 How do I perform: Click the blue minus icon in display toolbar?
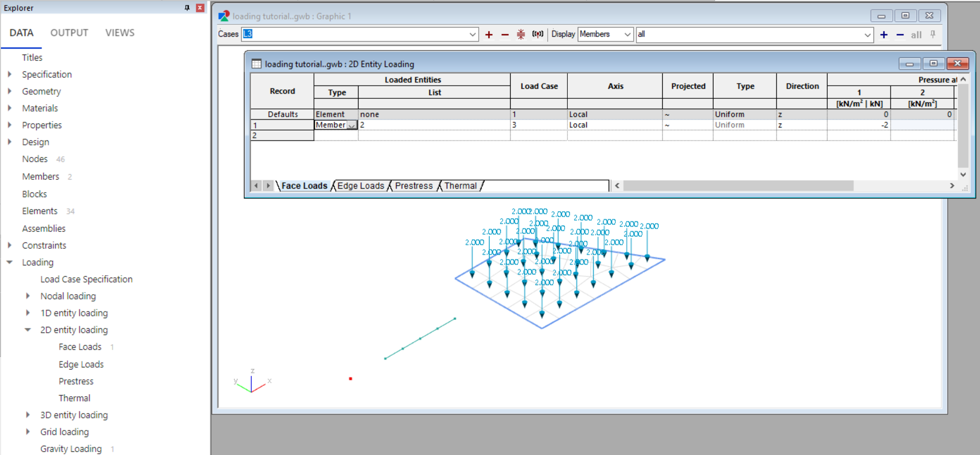pyautogui.click(x=900, y=35)
